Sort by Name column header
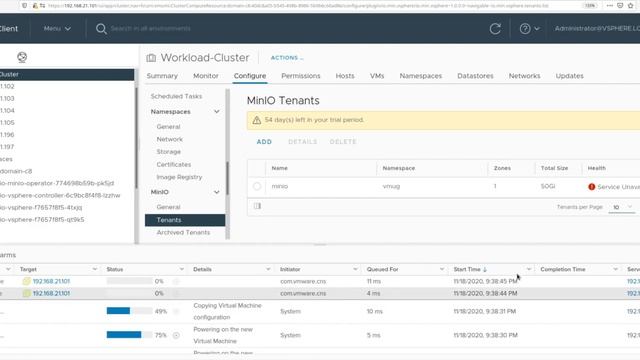This screenshot has width=640, height=360. (280, 168)
